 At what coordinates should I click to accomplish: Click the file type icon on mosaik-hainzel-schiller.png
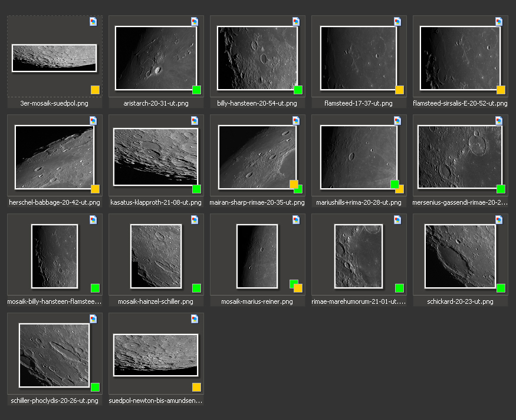[195, 220]
